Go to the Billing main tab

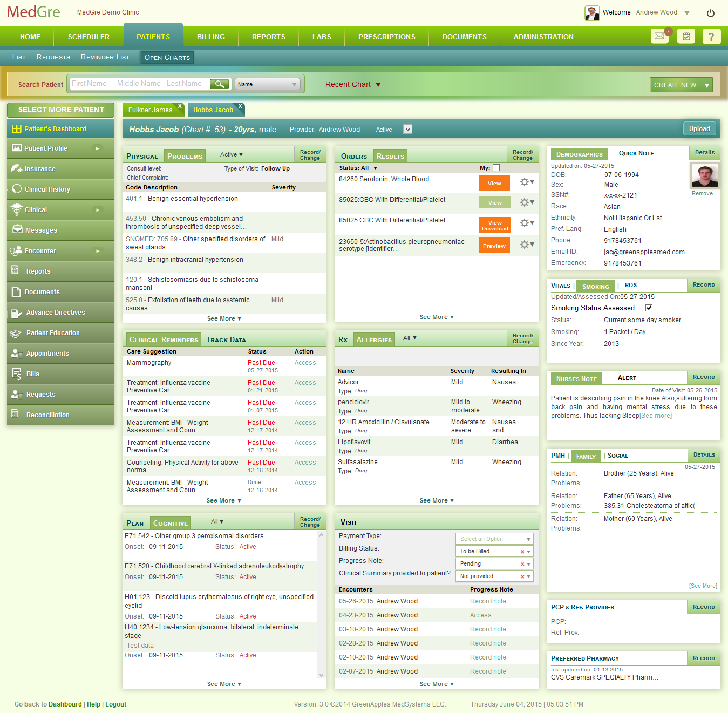click(x=211, y=37)
